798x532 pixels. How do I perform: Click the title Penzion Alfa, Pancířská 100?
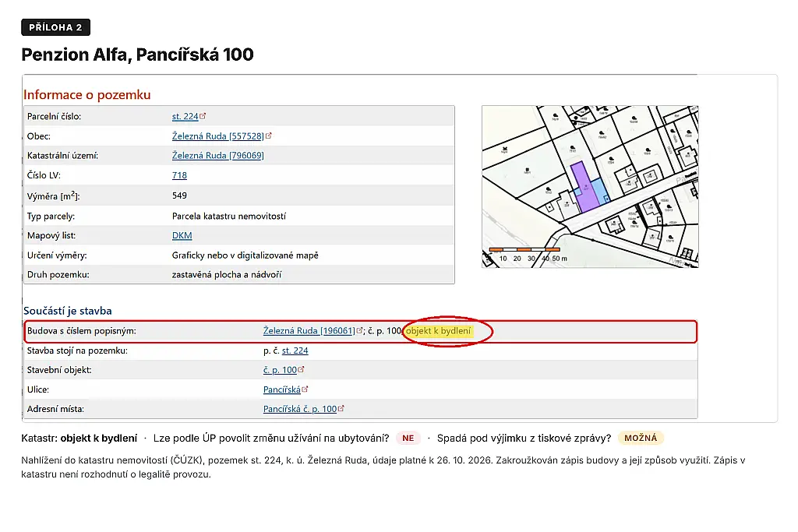pos(137,55)
